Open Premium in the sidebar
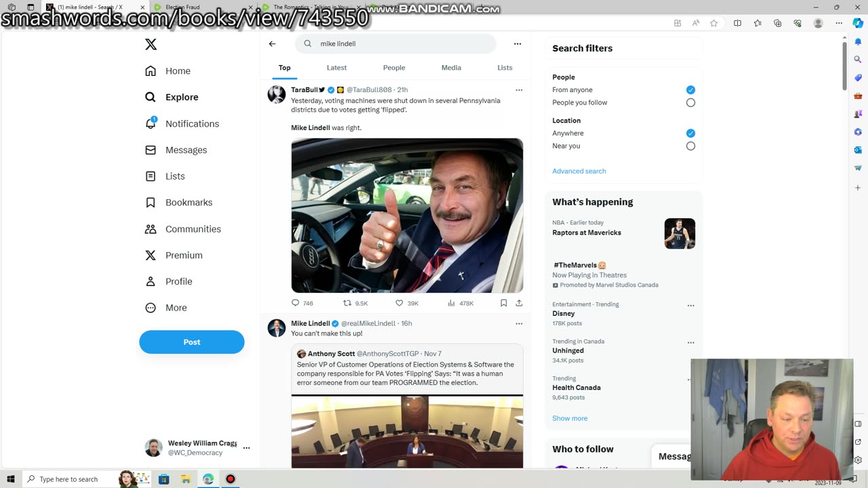The image size is (868, 488). click(x=174, y=256)
